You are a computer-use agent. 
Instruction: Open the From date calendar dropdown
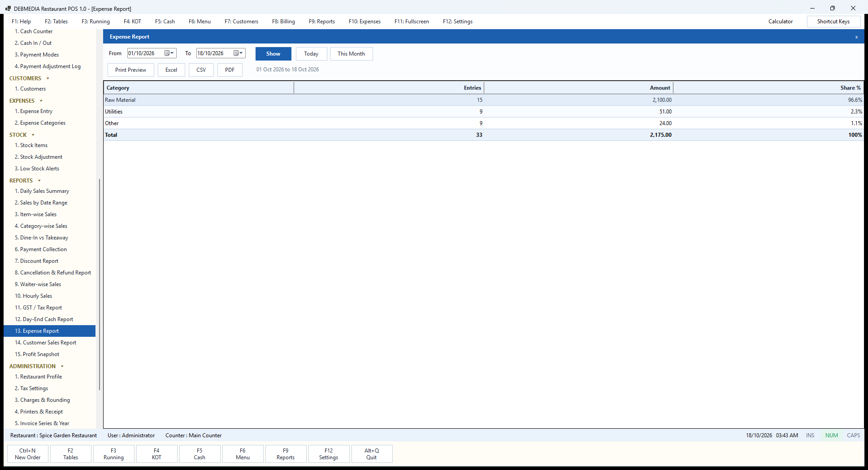169,53
